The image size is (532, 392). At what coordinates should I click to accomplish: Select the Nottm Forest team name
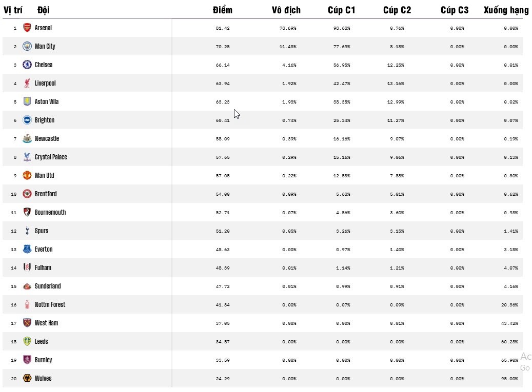point(50,305)
